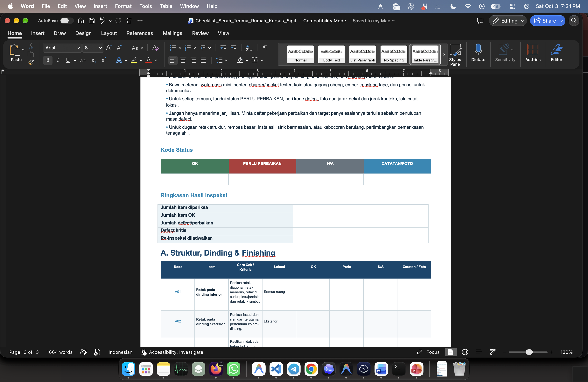The image size is (588, 382).
Task: Open the Table menu in menu bar
Action: click(166, 6)
